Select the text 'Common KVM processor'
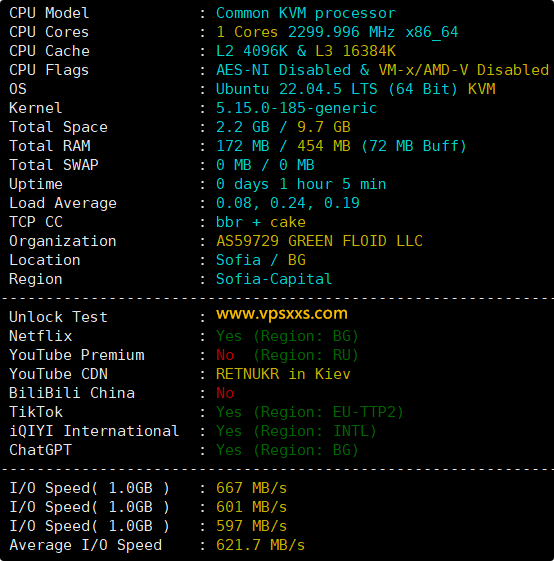Image resolution: width=554 pixels, height=561 pixels. point(306,13)
